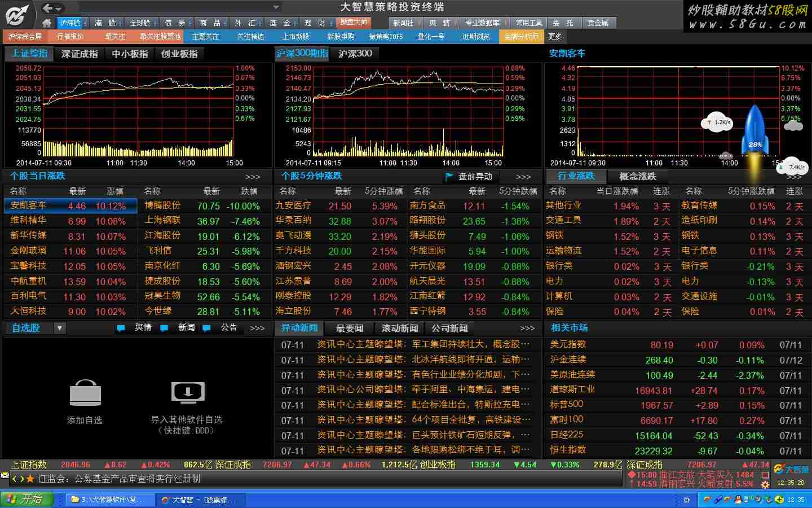Open the 大智慧 taskbar window button
The width and height of the screenshot is (812, 508).
point(200,500)
